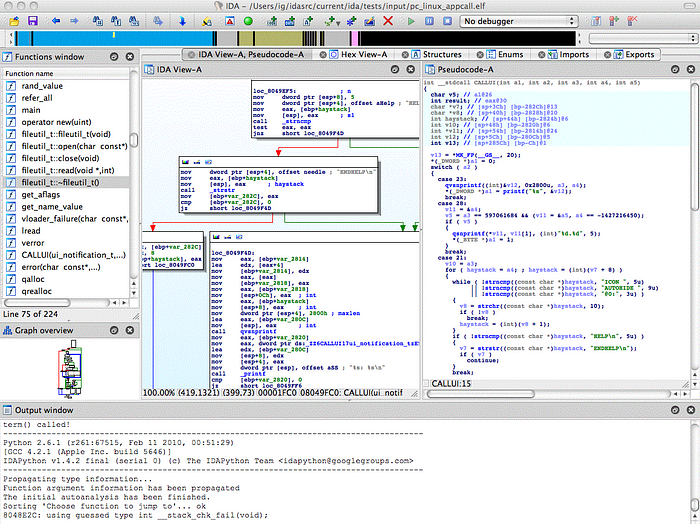Switch to the Hex View-A tab
Image resolution: width=700 pixels, height=524 pixels.
[x=359, y=54]
